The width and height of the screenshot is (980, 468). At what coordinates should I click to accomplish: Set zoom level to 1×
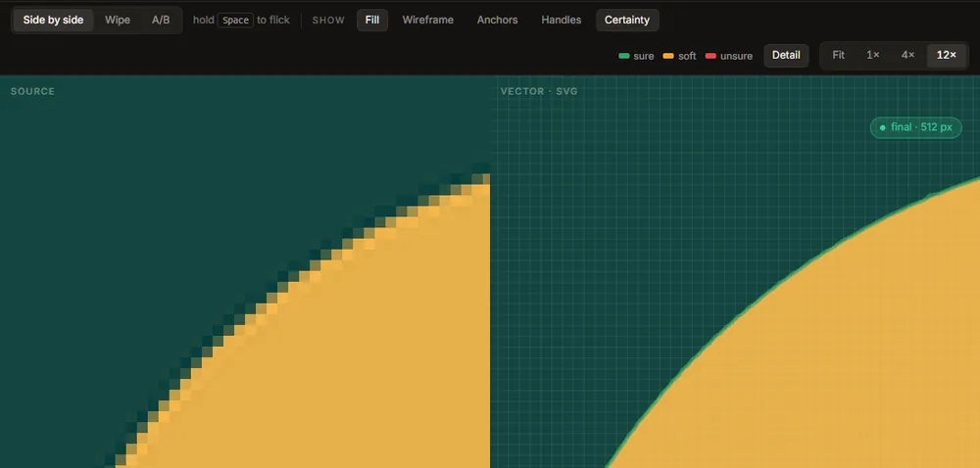coord(873,55)
